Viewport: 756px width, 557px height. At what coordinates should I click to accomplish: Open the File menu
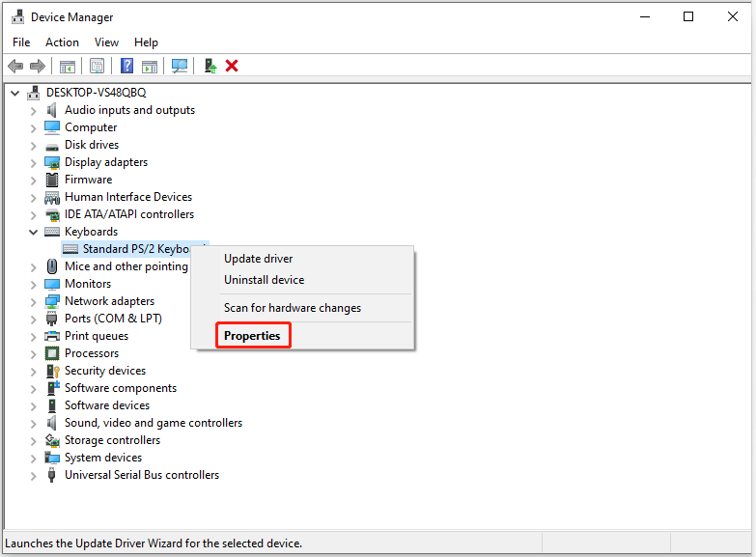coord(21,42)
